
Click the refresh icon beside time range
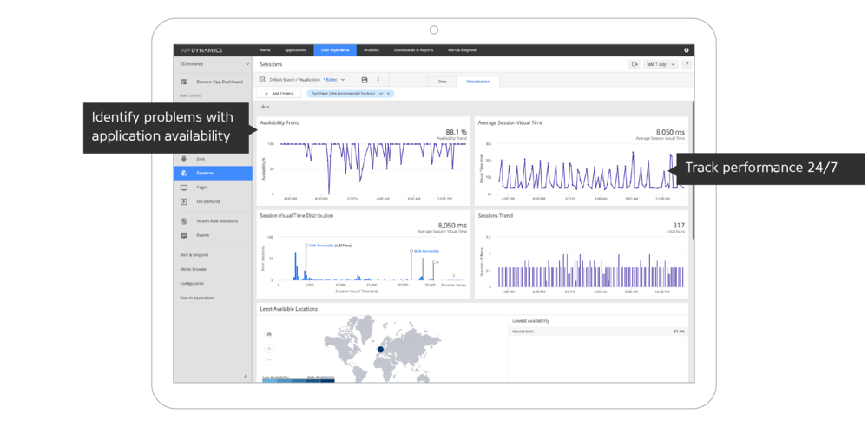635,64
